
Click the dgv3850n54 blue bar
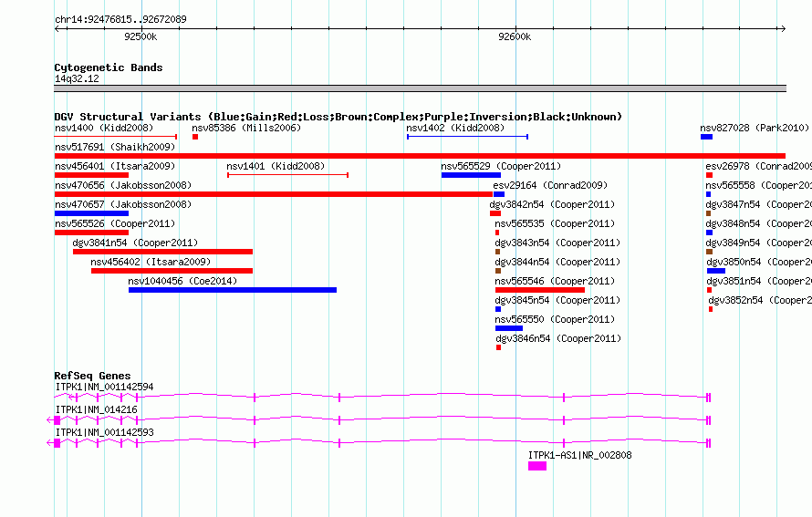point(716,271)
